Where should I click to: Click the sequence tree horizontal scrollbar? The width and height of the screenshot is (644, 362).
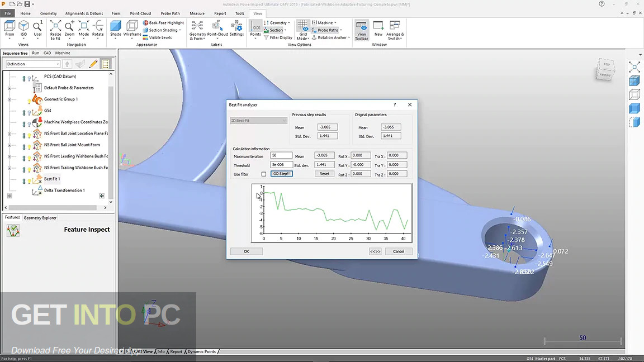pos(53,208)
